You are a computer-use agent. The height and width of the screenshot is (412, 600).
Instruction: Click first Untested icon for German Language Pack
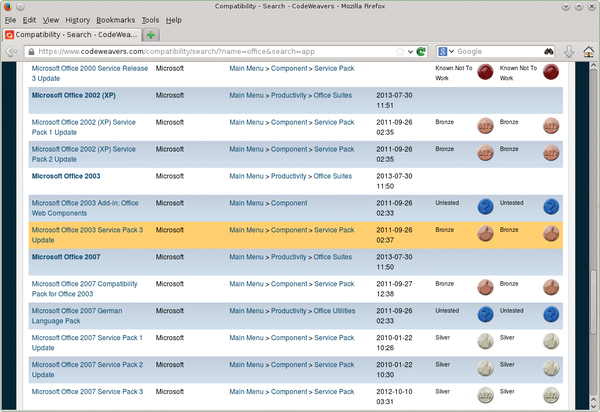tap(485, 314)
